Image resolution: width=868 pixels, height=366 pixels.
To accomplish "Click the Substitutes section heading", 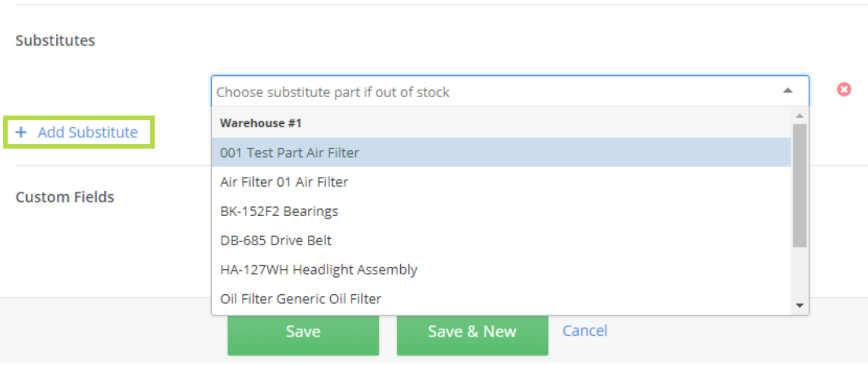I will pyautogui.click(x=55, y=40).
